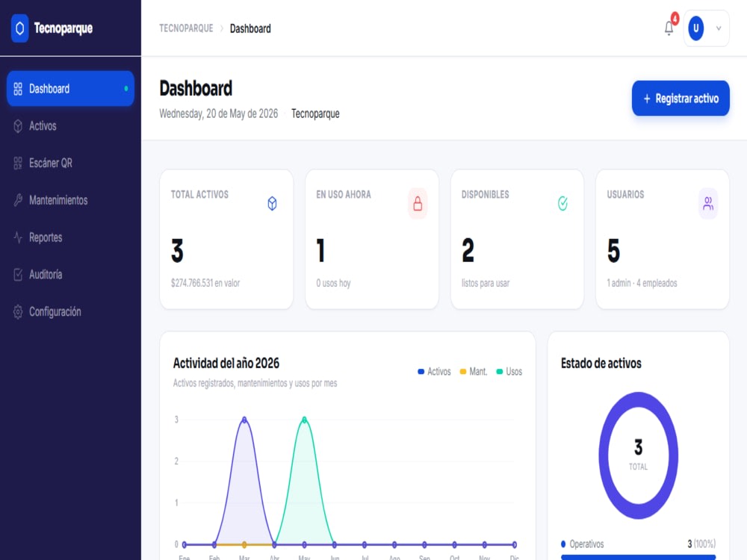Open Configuración settings page

click(x=70, y=311)
